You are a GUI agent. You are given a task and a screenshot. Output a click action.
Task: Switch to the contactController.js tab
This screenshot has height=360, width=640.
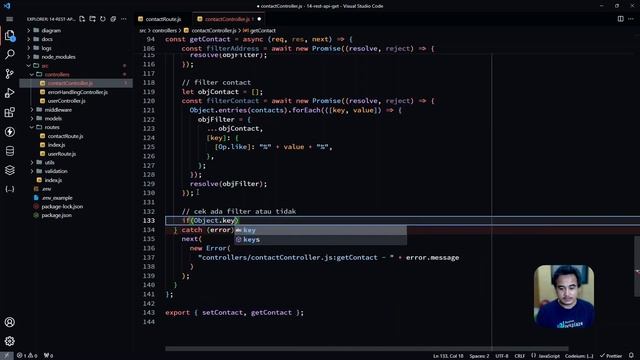pyautogui.click(x=227, y=19)
